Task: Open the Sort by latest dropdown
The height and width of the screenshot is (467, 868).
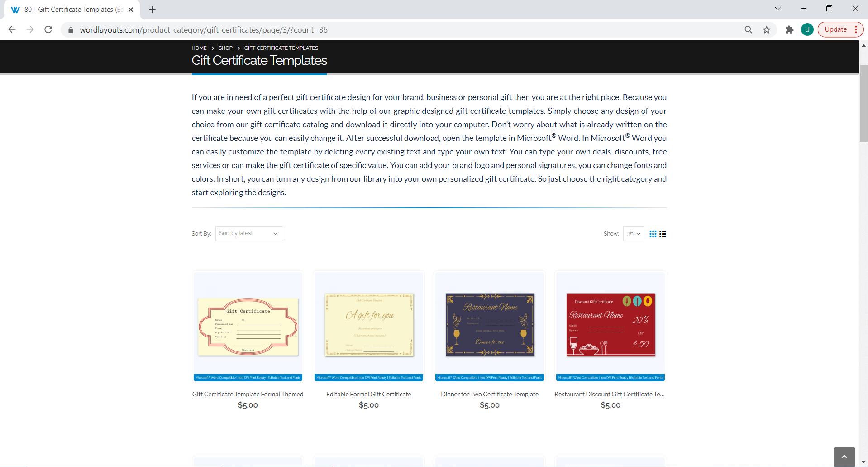Action: click(x=249, y=234)
